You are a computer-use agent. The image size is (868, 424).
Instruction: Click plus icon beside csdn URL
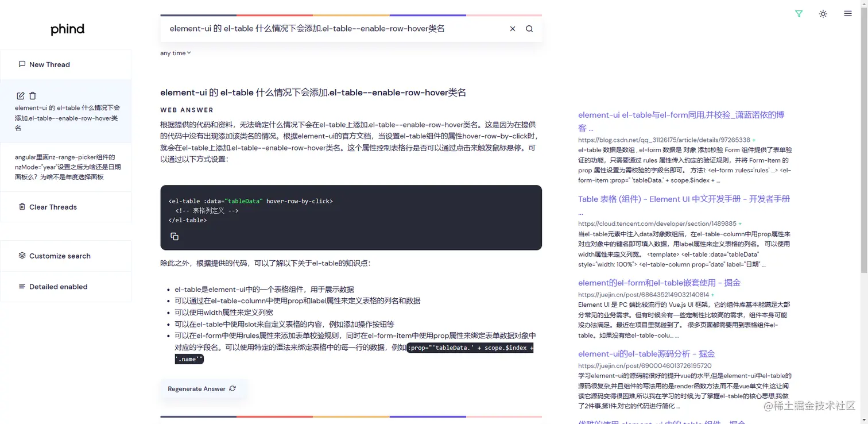(x=754, y=140)
